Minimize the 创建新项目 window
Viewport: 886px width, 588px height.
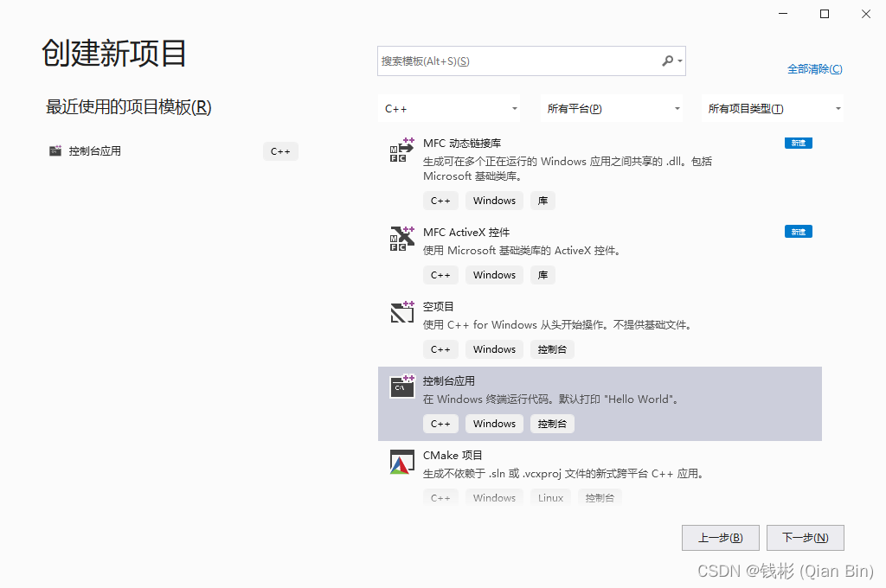point(782,14)
